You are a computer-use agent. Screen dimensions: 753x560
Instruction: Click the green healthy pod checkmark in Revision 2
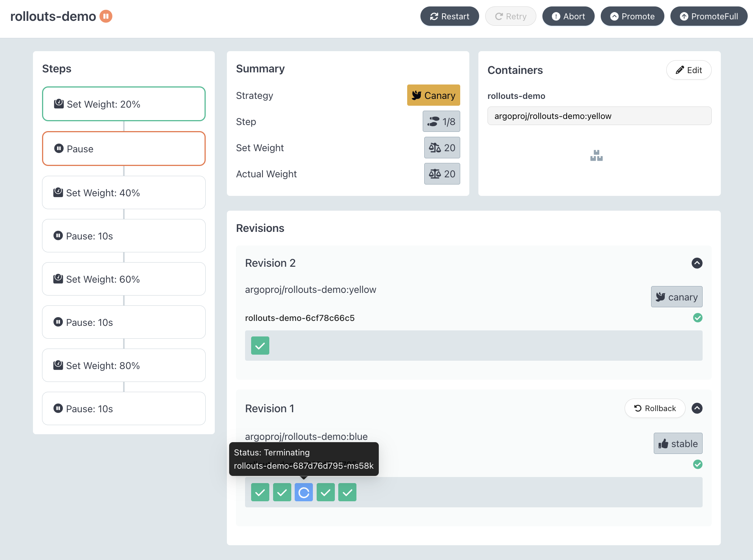point(260,346)
